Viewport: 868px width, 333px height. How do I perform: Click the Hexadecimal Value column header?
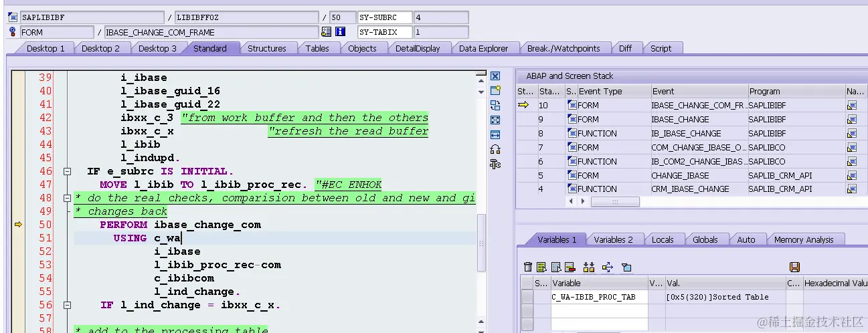point(835,284)
